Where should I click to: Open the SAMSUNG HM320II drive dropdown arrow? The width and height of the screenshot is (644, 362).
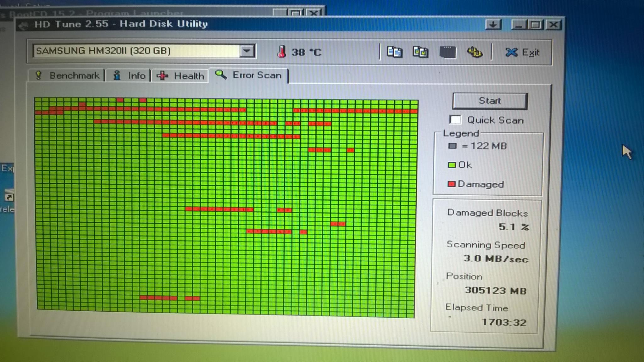pyautogui.click(x=247, y=51)
